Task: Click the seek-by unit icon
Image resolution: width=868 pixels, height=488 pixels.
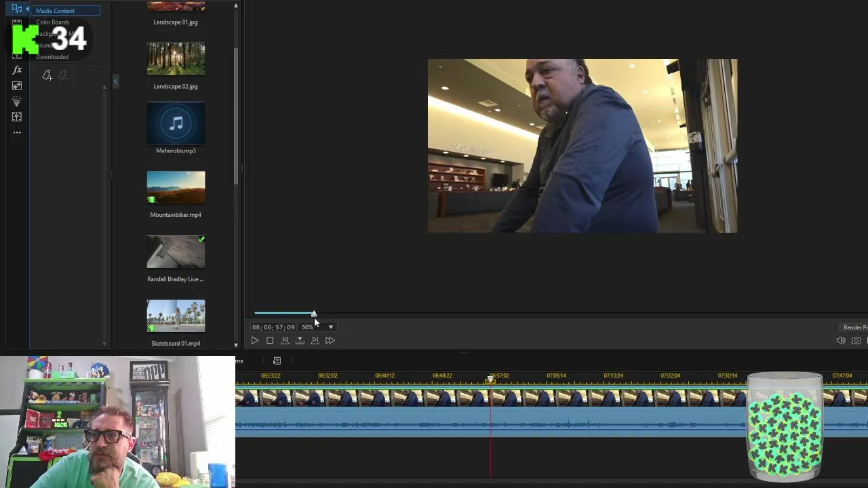Action: tap(300, 341)
